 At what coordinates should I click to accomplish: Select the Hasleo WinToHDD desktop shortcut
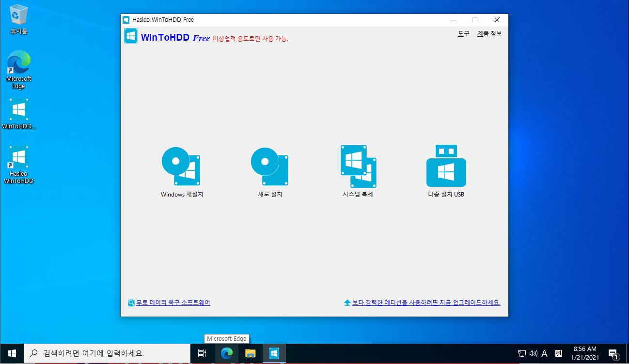click(x=19, y=165)
